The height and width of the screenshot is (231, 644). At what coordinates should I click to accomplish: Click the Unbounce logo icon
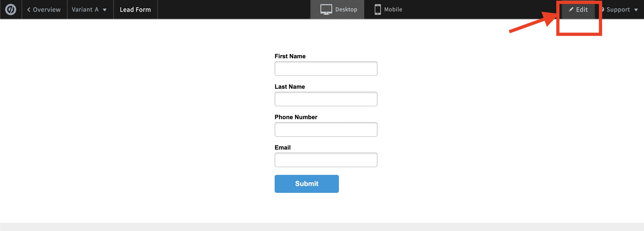11,9
